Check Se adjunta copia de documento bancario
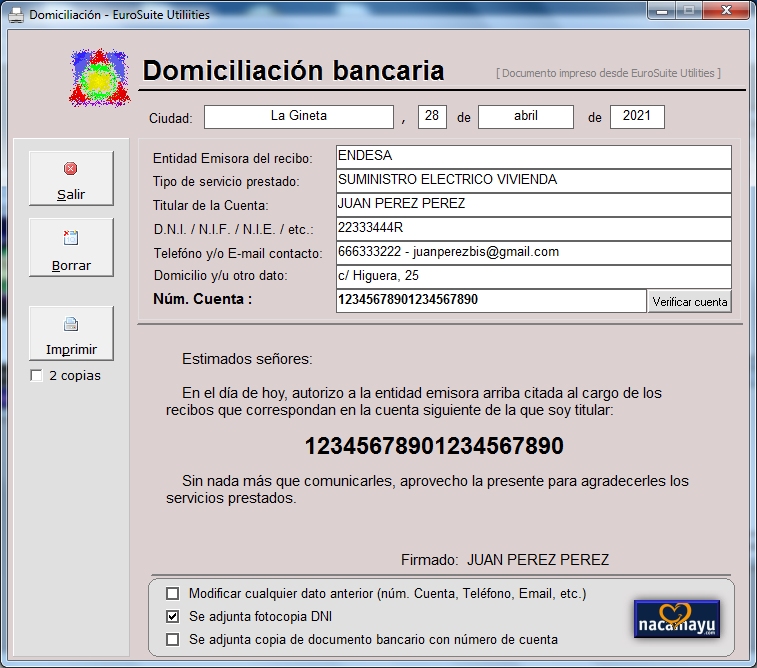Viewport: 757px width, 668px height. coord(173,639)
